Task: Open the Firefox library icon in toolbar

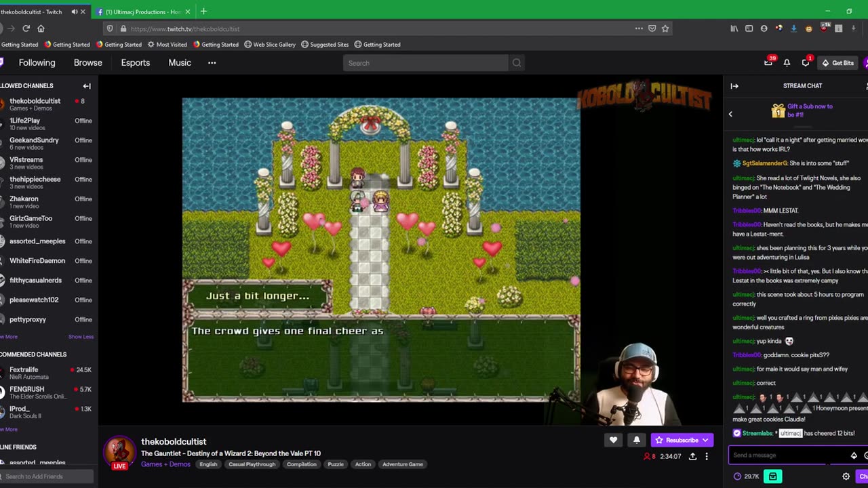Action: click(734, 28)
